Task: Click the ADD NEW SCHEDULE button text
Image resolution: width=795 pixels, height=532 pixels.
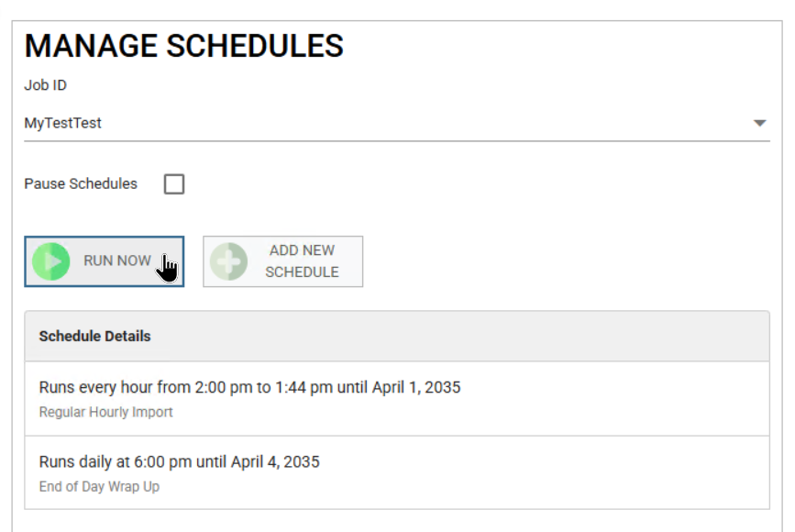Action: (x=302, y=261)
